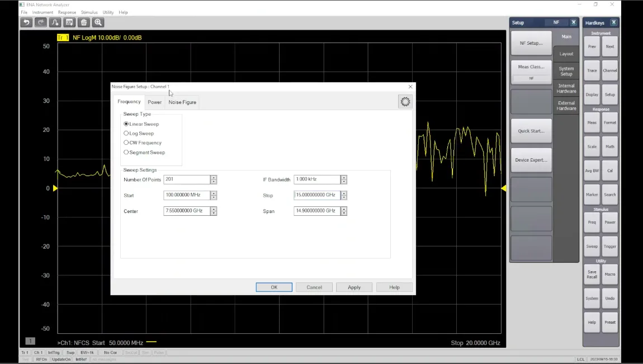Screen dimensions: 643x364
Task: Click the Span spinner arrows
Action: pyautogui.click(x=344, y=211)
